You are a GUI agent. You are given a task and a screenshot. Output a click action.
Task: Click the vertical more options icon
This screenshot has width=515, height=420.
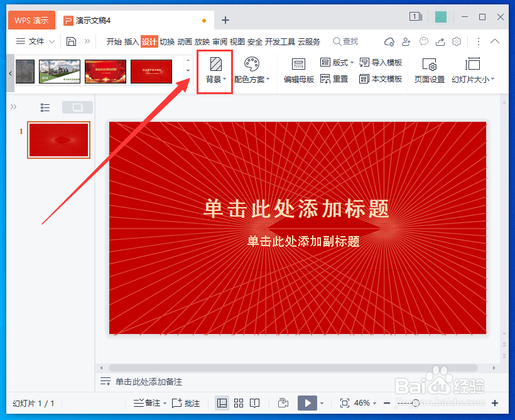[479, 41]
